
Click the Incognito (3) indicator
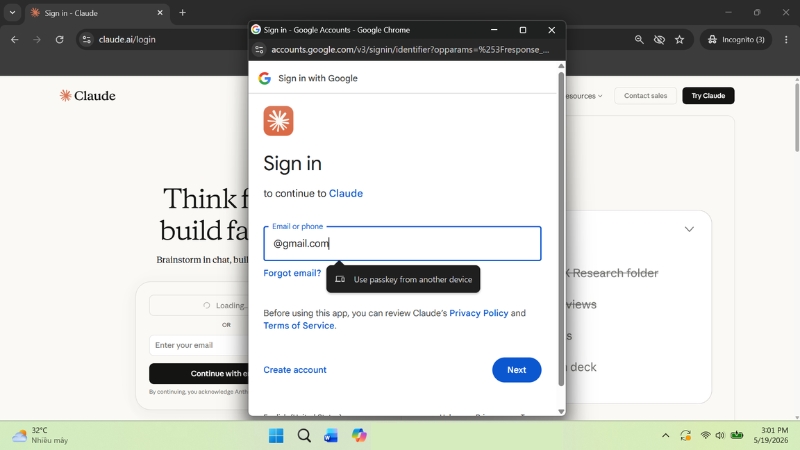pyautogui.click(x=736, y=39)
